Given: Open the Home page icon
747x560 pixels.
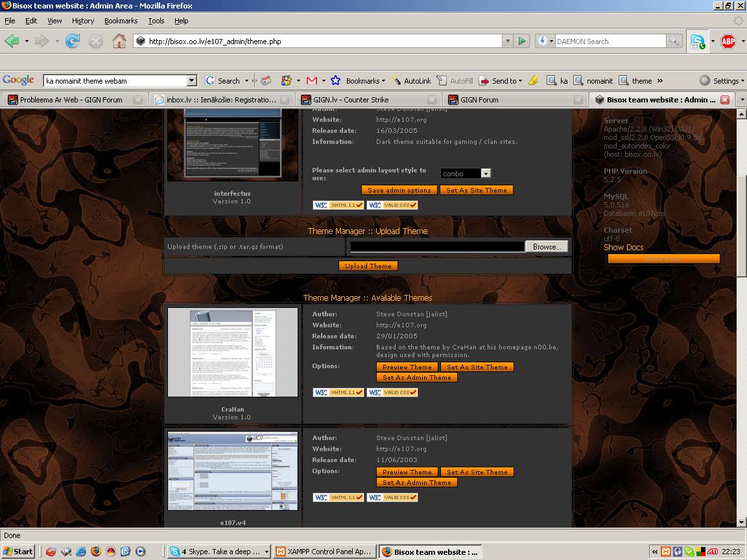Looking at the screenshot, I should (119, 41).
